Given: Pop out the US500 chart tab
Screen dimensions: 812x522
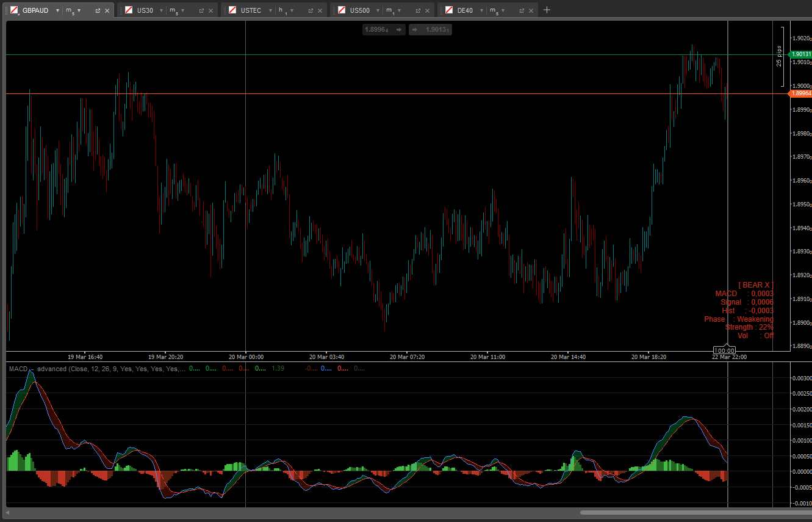Looking at the screenshot, I should click(418, 10).
